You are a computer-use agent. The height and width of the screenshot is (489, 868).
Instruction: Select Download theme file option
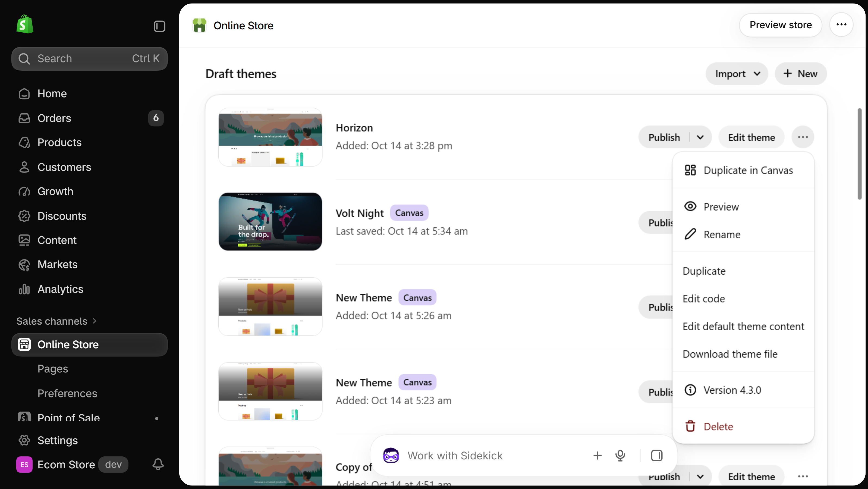click(x=743, y=354)
